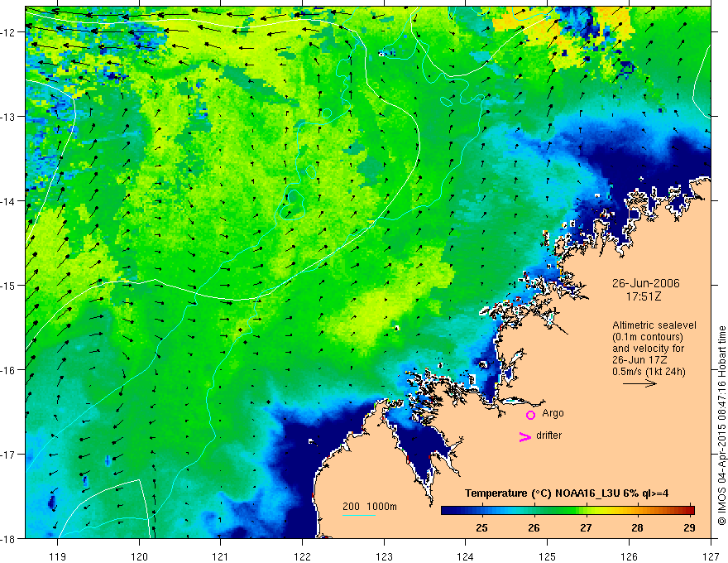The height and width of the screenshot is (563, 728).
Task: Click the cyan depth contour legend line
Action: click(359, 515)
